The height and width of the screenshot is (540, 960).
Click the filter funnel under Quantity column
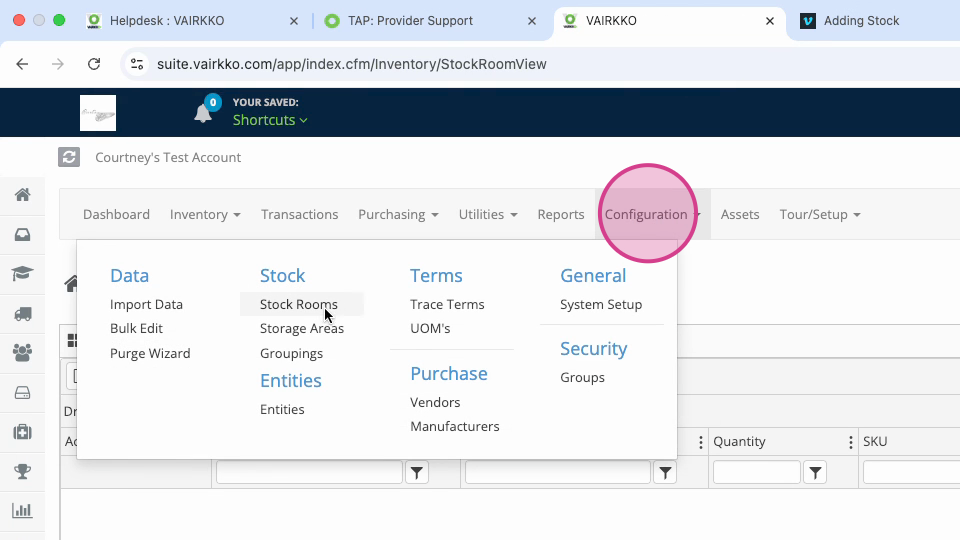coord(815,472)
